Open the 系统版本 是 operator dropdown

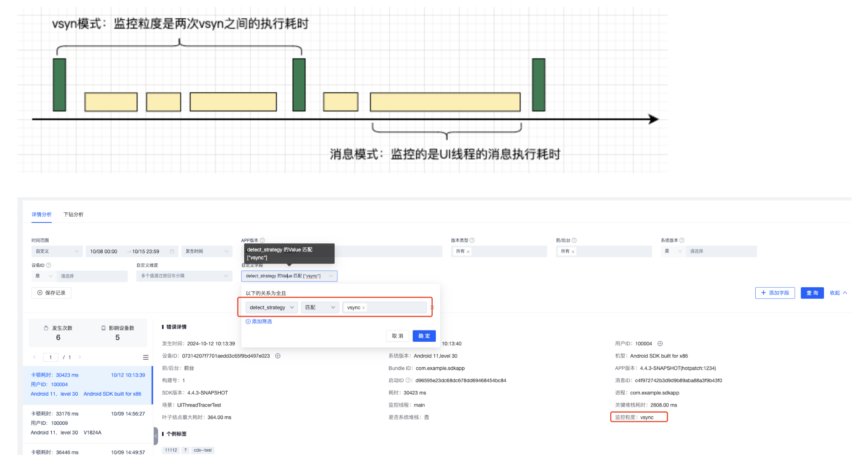673,251
